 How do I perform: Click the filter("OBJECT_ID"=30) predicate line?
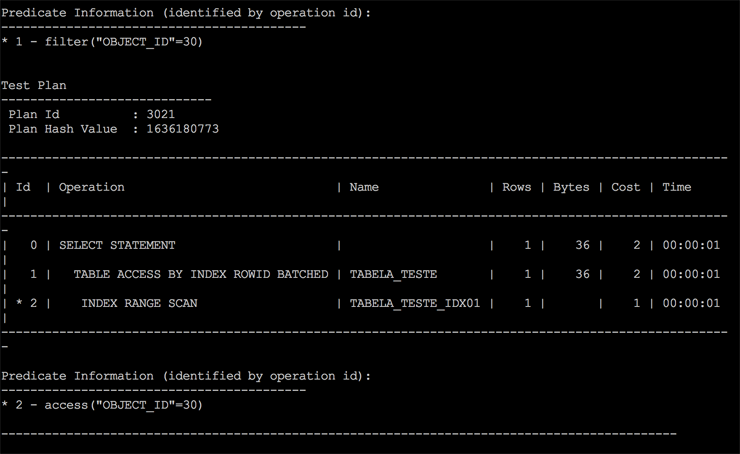coord(109,42)
